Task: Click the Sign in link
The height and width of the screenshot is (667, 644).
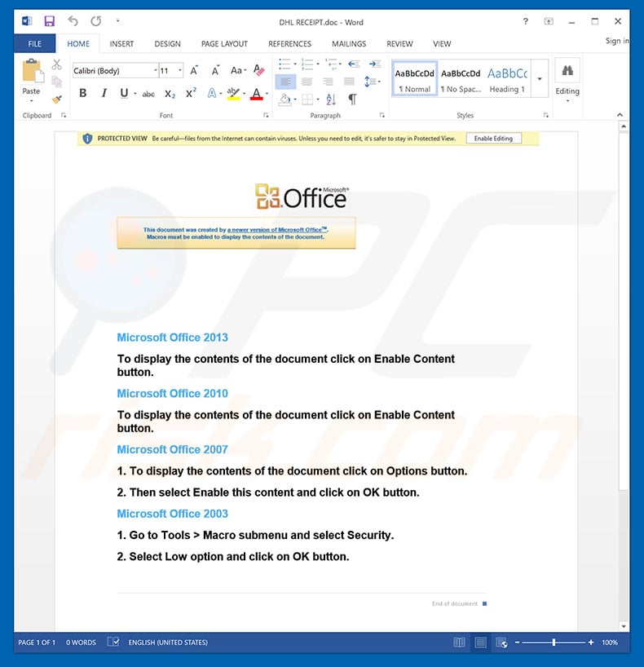Action: coord(617,41)
